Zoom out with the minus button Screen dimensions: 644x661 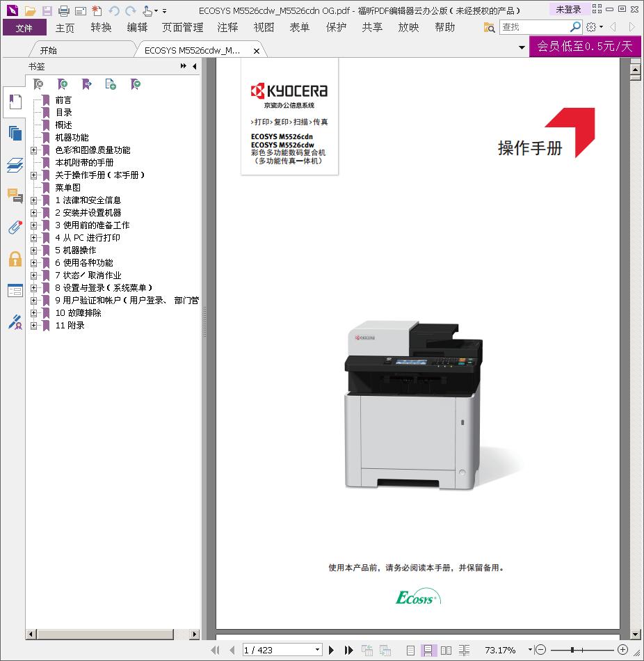coord(541,650)
